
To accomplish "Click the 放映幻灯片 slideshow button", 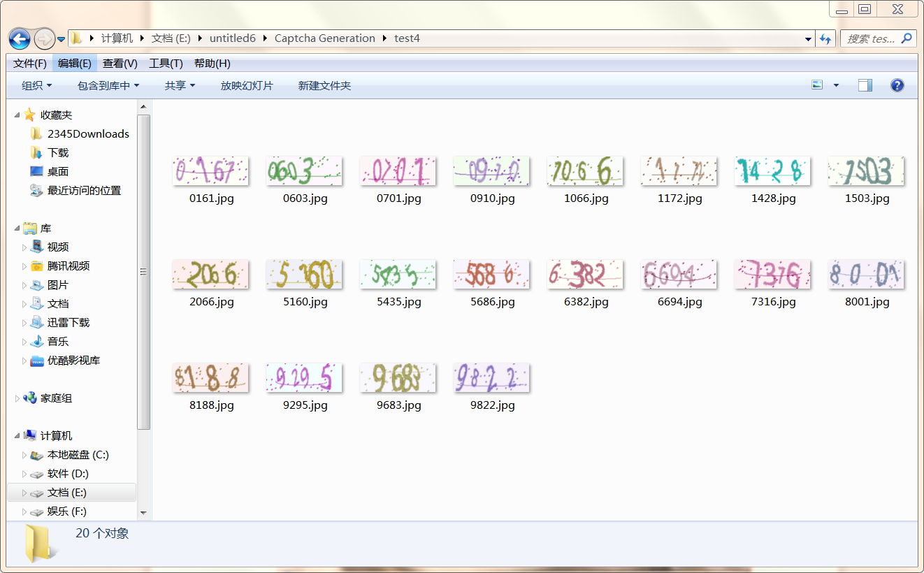I will click(x=247, y=85).
